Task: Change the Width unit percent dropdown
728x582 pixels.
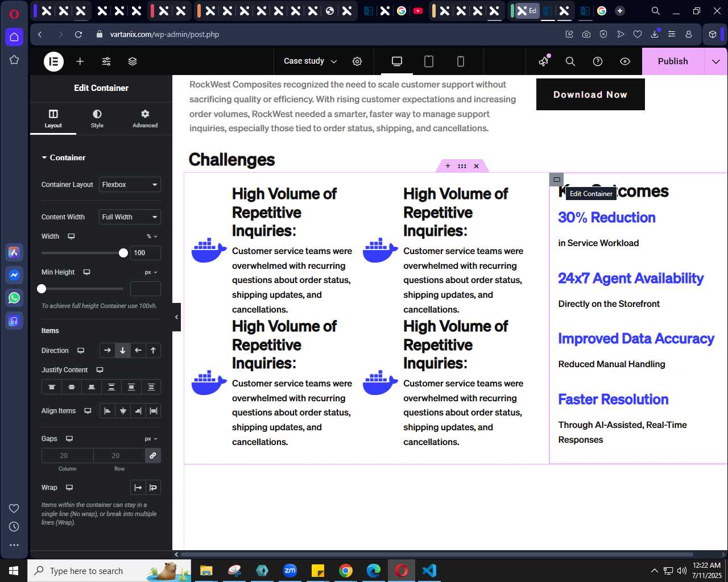Action: pyautogui.click(x=152, y=236)
